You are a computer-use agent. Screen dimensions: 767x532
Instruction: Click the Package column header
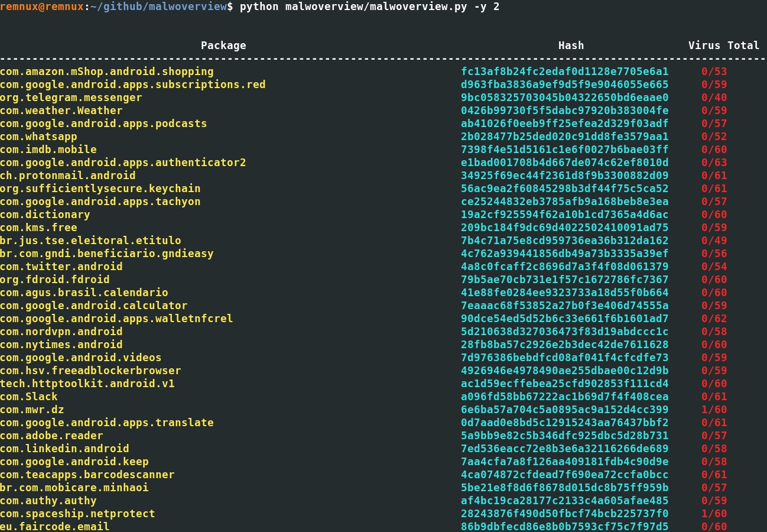[x=223, y=46]
